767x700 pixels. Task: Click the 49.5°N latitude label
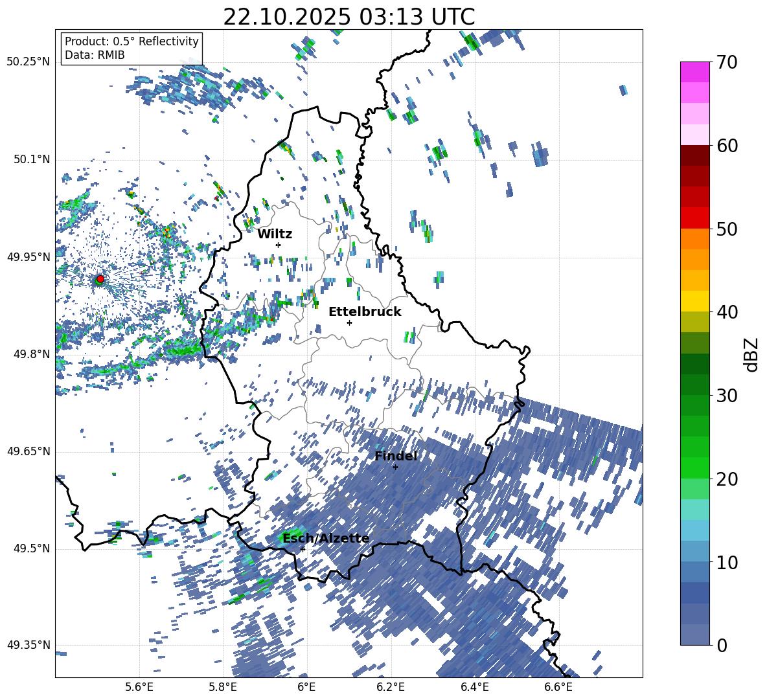(x=31, y=548)
